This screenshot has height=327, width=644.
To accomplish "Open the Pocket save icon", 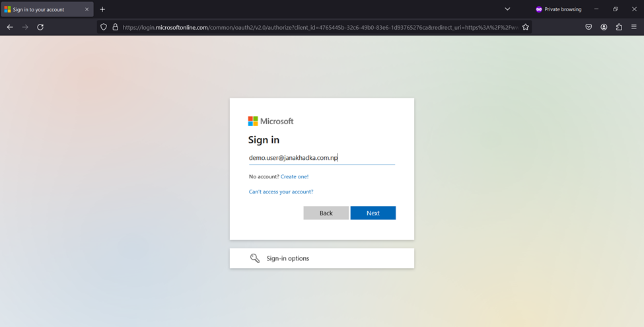I will coord(589,27).
